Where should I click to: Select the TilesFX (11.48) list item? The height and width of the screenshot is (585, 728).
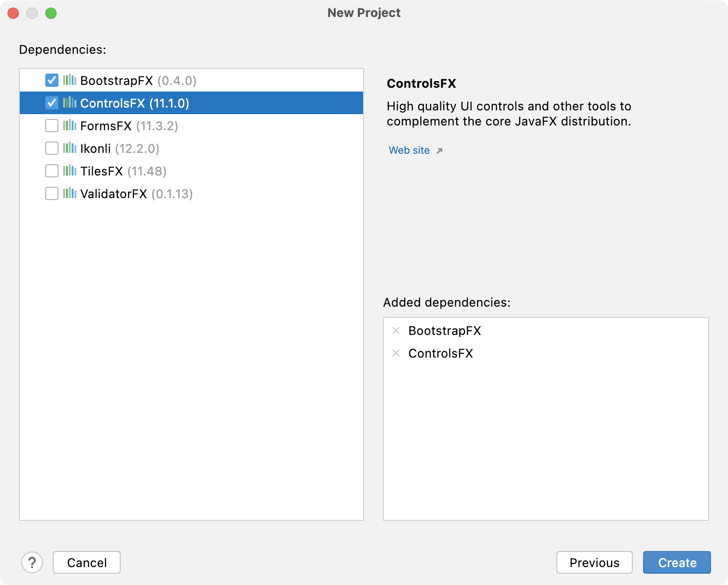191,171
